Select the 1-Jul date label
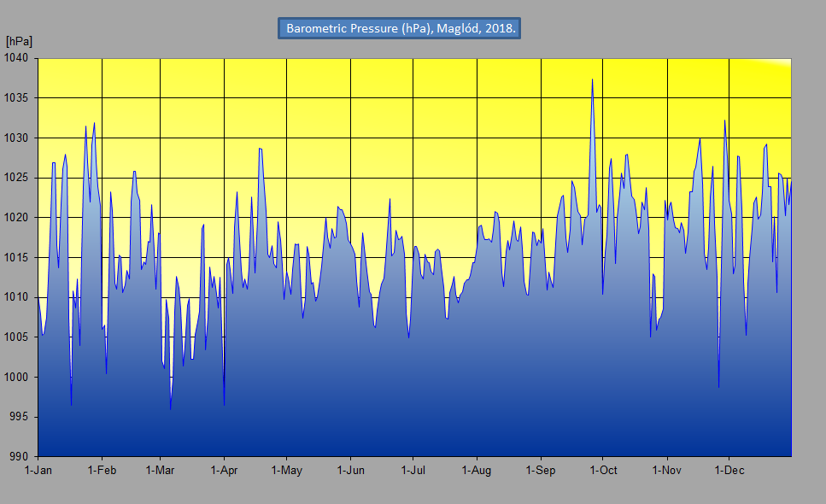The height and width of the screenshot is (504, 826). (413, 470)
